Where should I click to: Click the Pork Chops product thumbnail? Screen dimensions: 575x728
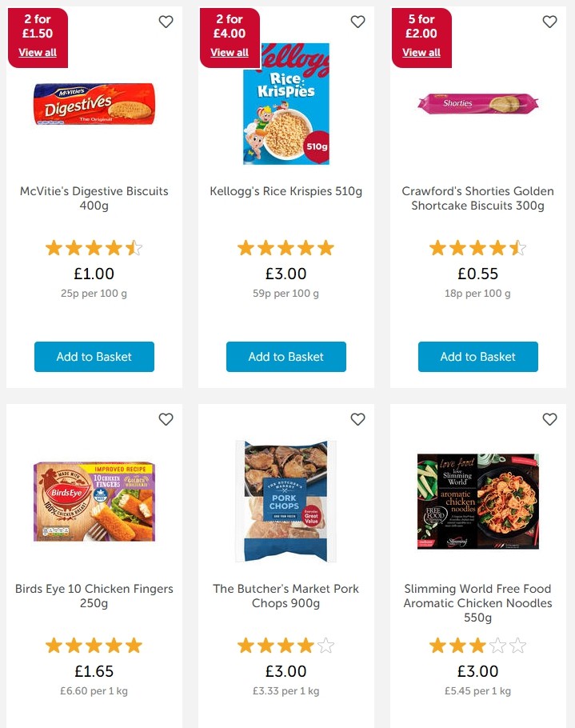pos(286,501)
